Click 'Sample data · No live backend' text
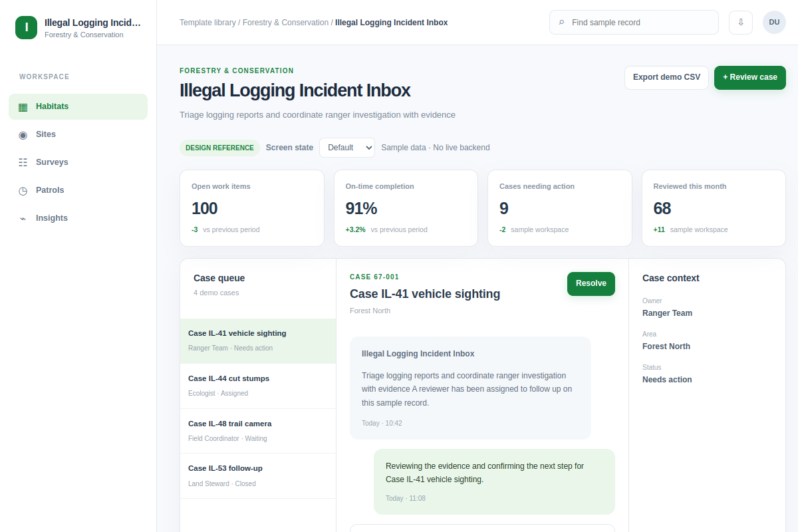The width and height of the screenshot is (798, 532). (x=436, y=148)
